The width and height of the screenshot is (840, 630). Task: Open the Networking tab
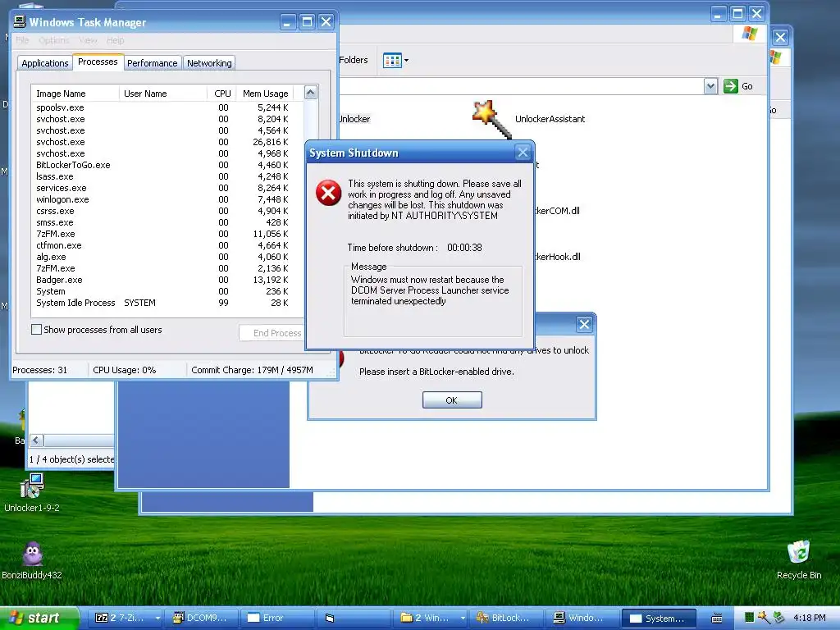coord(209,63)
